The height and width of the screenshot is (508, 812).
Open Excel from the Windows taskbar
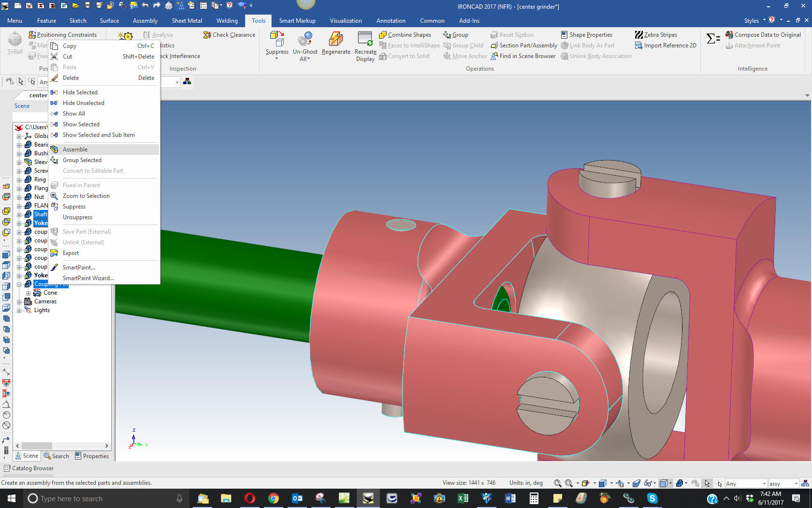click(463, 498)
